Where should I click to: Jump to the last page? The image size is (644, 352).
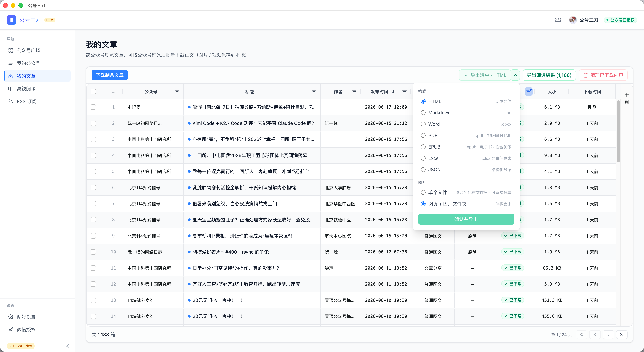[x=622, y=335]
